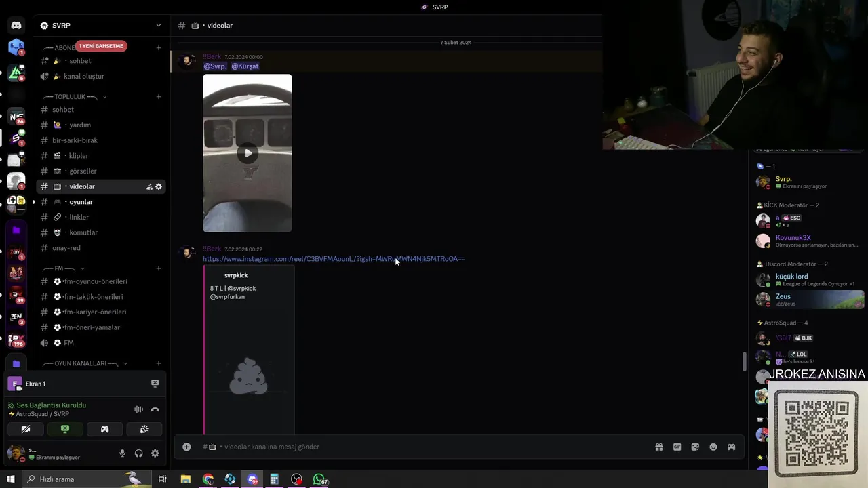Add channel to FM category
This screenshot has height=488, width=868.
coord(159,268)
